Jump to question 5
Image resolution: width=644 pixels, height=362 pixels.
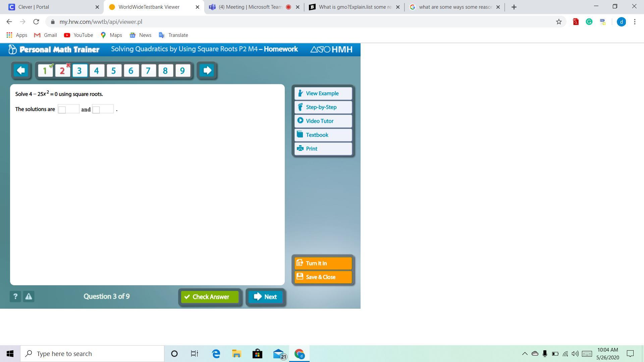coord(114,71)
